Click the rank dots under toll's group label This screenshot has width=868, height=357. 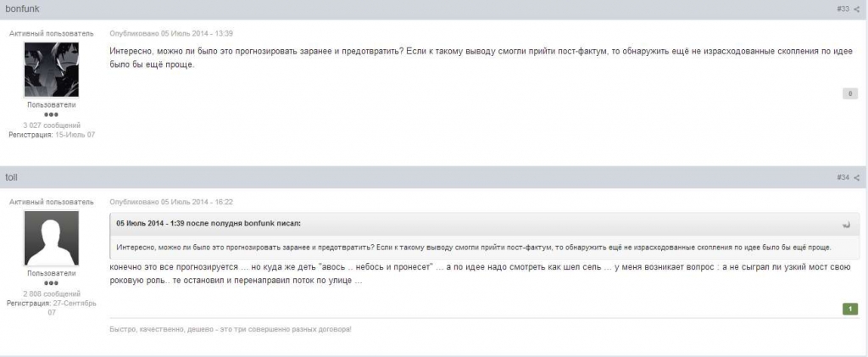(52, 283)
